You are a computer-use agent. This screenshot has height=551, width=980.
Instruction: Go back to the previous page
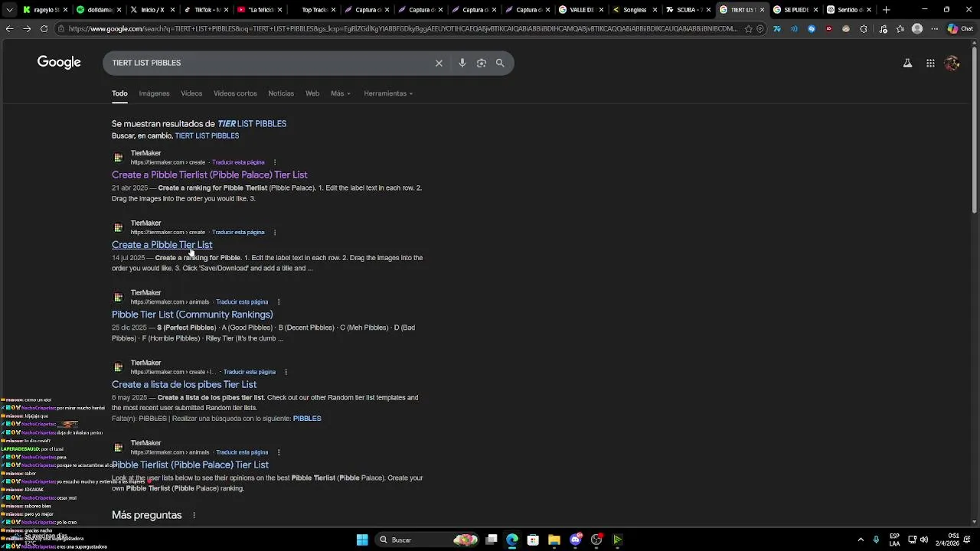click(9, 29)
